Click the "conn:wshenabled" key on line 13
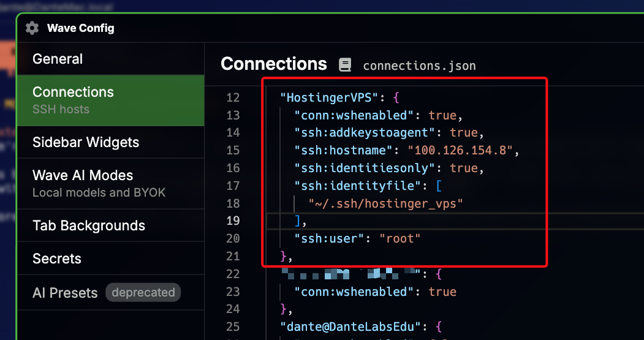This screenshot has width=644, height=340. tap(353, 115)
